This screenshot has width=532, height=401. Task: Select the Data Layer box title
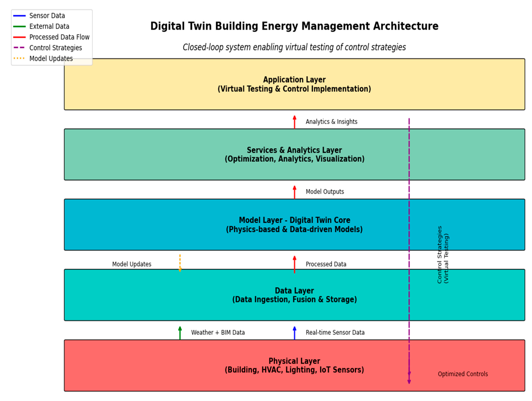click(294, 291)
